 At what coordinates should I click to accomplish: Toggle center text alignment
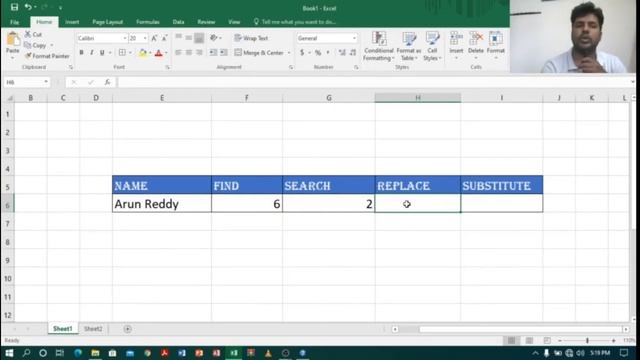(189, 53)
